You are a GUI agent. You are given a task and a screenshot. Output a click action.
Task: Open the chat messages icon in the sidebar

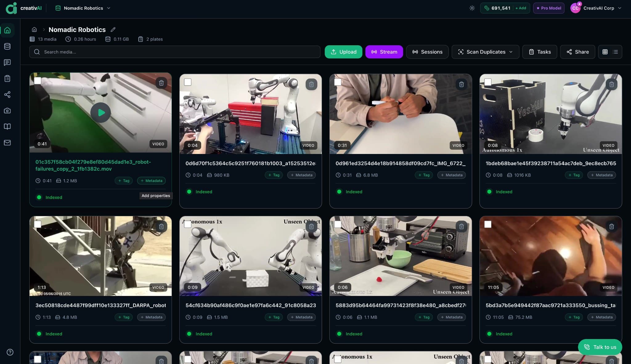pos(7,63)
